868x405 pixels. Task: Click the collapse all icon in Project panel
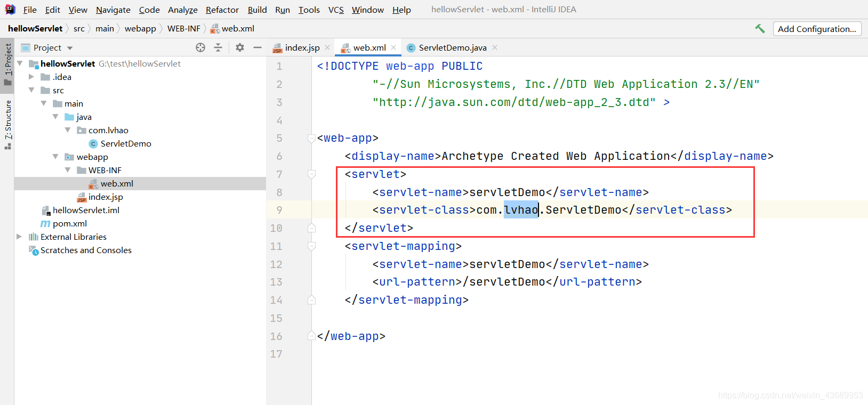pos(218,47)
